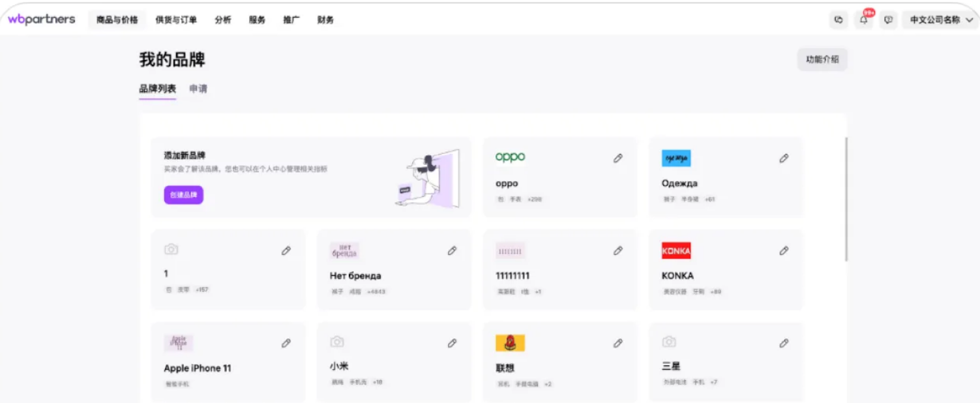Switch to the 申请 tab
Viewport: 980px width, 403px height.
click(x=198, y=89)
